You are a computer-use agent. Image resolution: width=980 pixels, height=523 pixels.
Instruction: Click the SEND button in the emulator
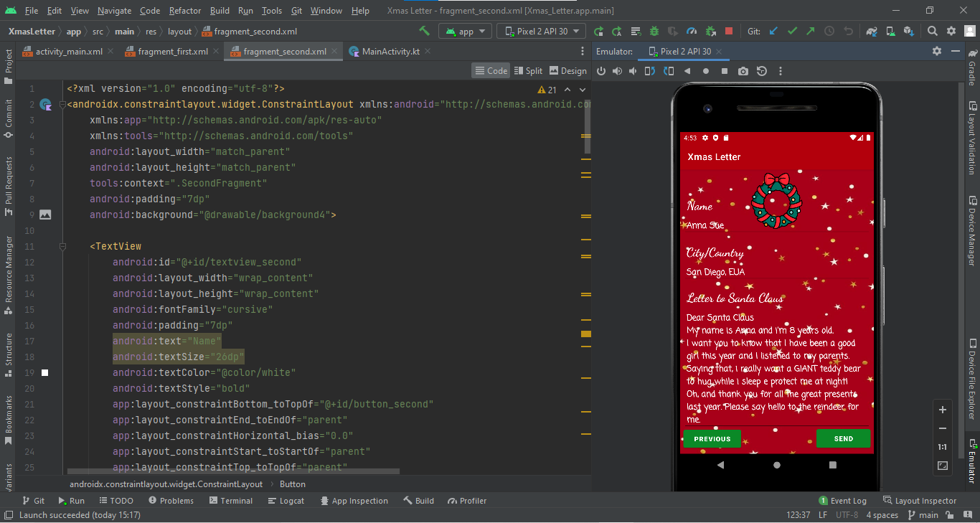[x=843, y=438]
